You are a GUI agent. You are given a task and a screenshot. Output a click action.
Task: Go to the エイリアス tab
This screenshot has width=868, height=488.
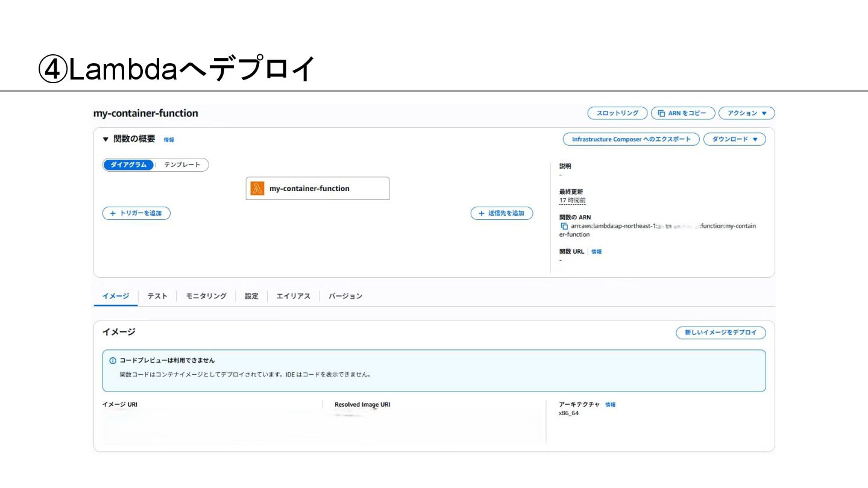pyautogui.click(x=294, y=296)
